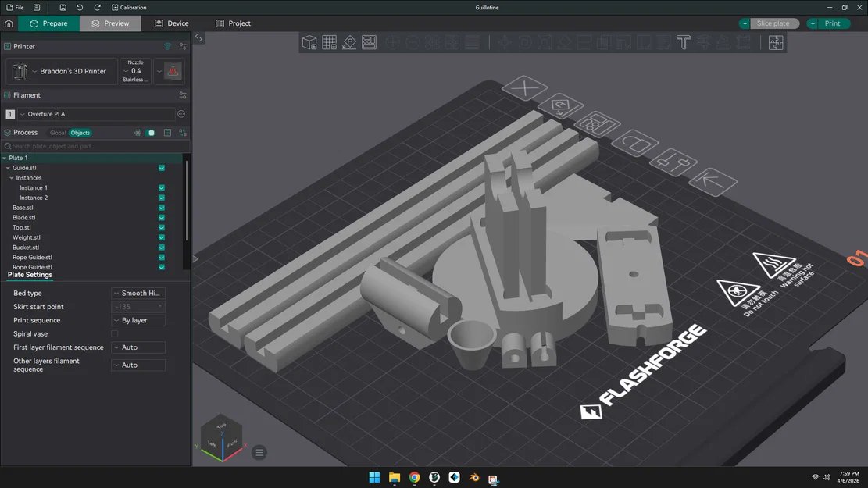This screenshot has width=868, height=488.
Task: Click the printer Wi-Fi connection icon
Action: pos(168,47)
